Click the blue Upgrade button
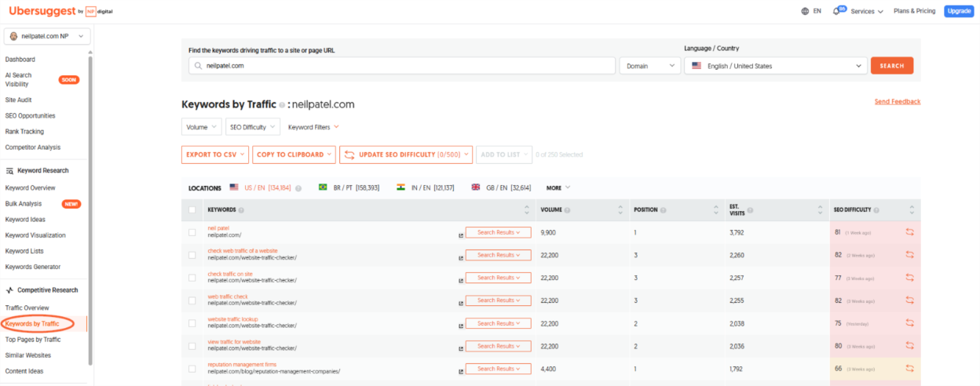980x386 pixels. pyautogui.click(x=959, y=11)
